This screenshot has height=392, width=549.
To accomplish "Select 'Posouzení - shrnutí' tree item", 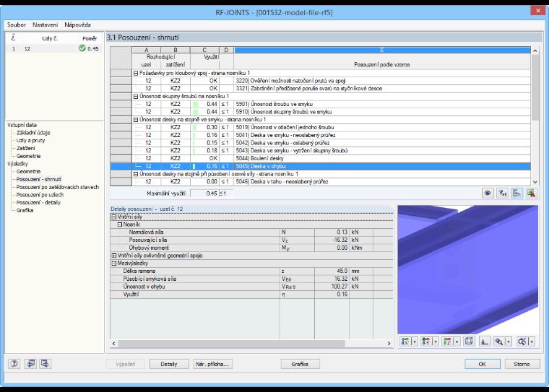I will coord(39,179).
